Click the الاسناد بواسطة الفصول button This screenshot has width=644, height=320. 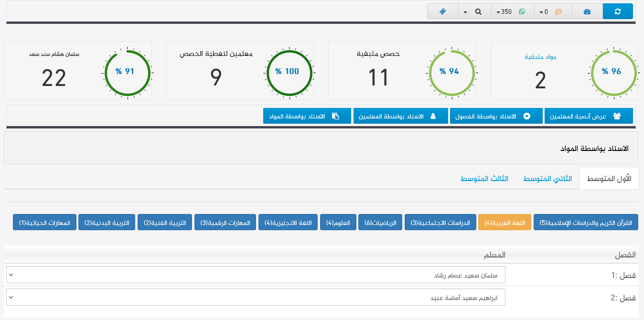pos(496,116)
